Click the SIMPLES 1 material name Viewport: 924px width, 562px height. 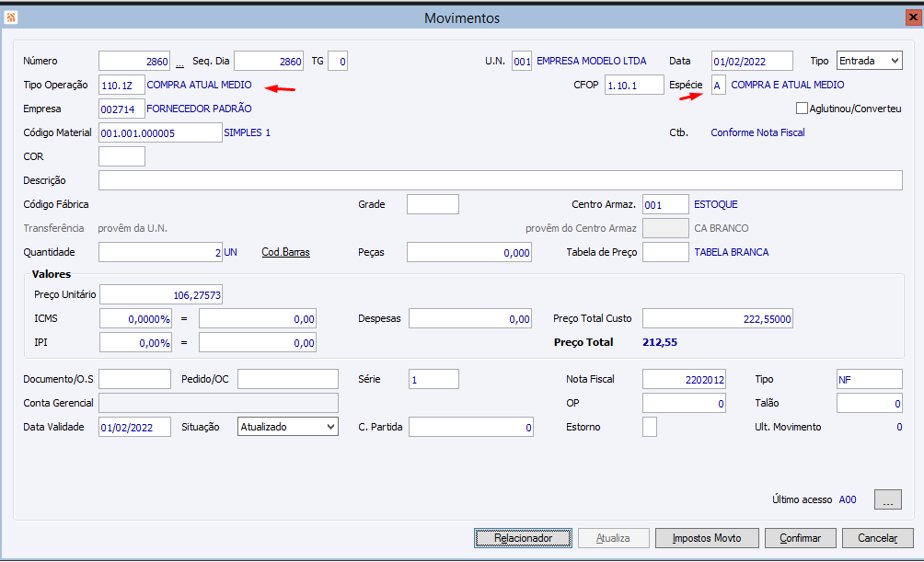(x=247, y=132)
